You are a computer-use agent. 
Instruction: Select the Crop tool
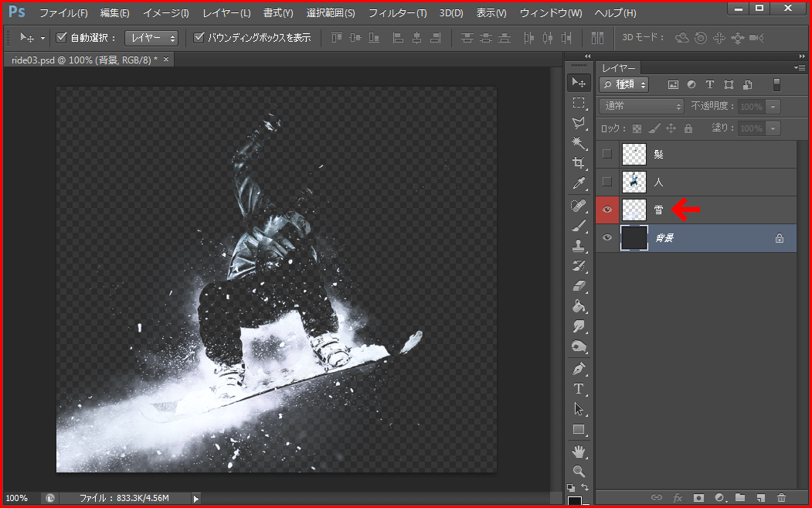pyautogui.click(x=579, y=163)
